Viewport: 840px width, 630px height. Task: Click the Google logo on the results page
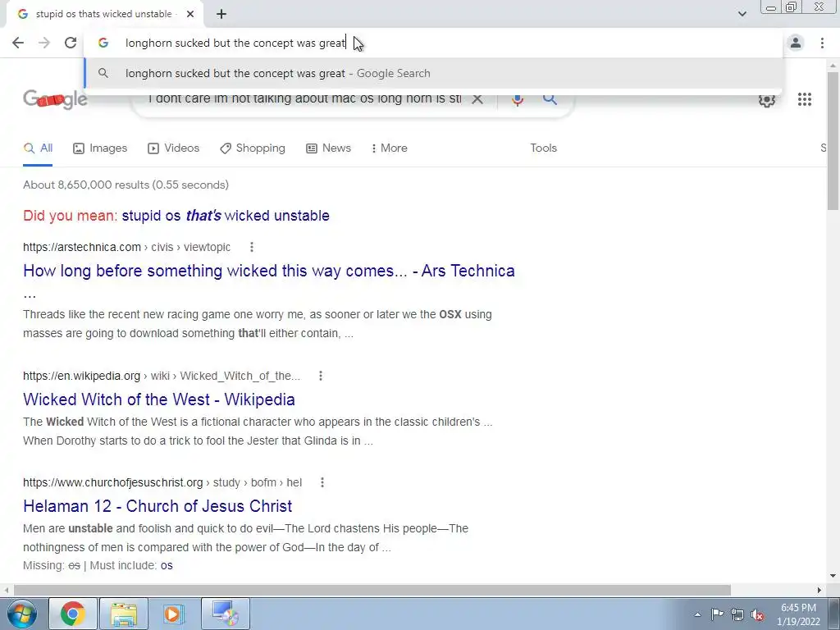(55, 99)
